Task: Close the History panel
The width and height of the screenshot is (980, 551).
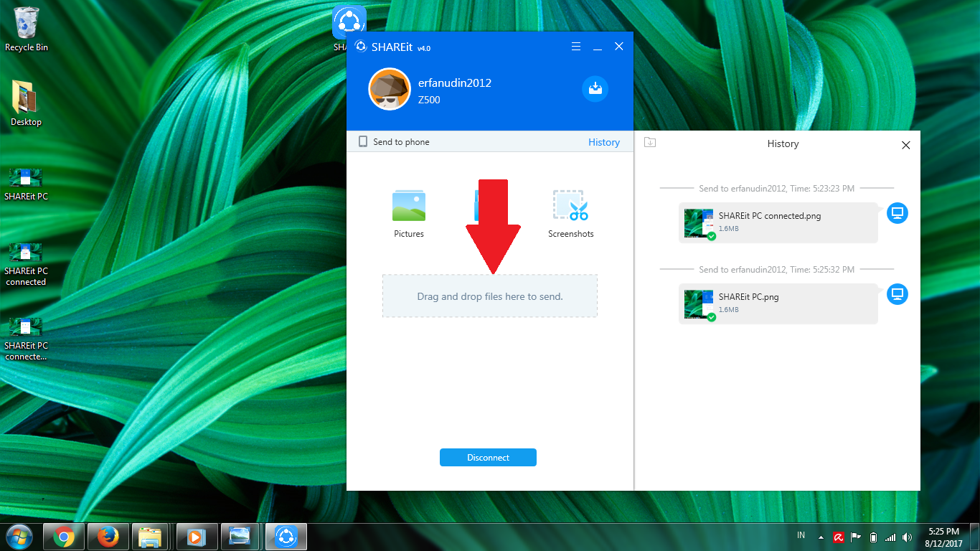Action: pyautogui.click(x=905, y=145)
